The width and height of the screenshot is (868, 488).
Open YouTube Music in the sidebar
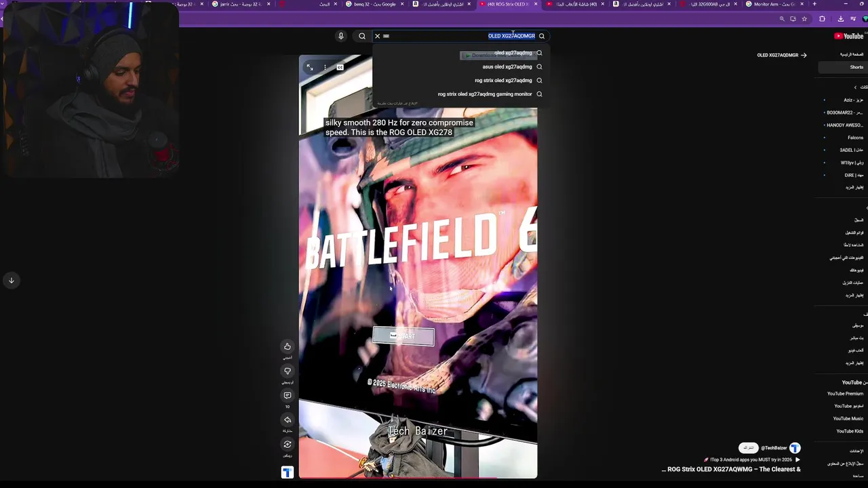(848, 419)
